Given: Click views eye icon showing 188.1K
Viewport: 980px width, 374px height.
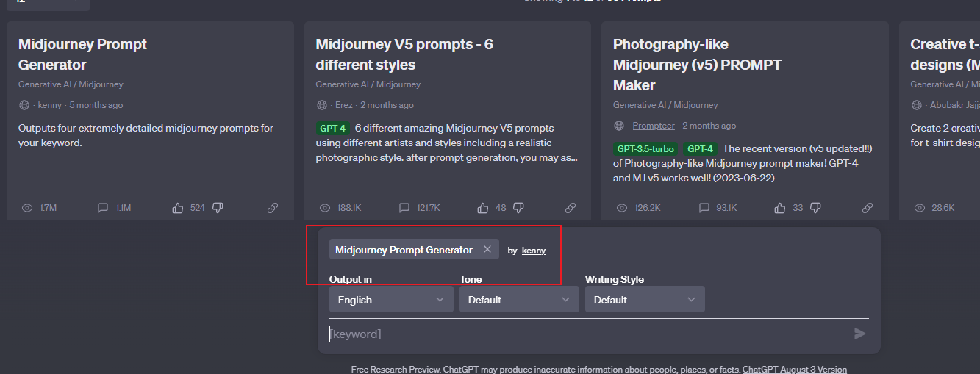Looking at the screenshot, I should point(325,208).
